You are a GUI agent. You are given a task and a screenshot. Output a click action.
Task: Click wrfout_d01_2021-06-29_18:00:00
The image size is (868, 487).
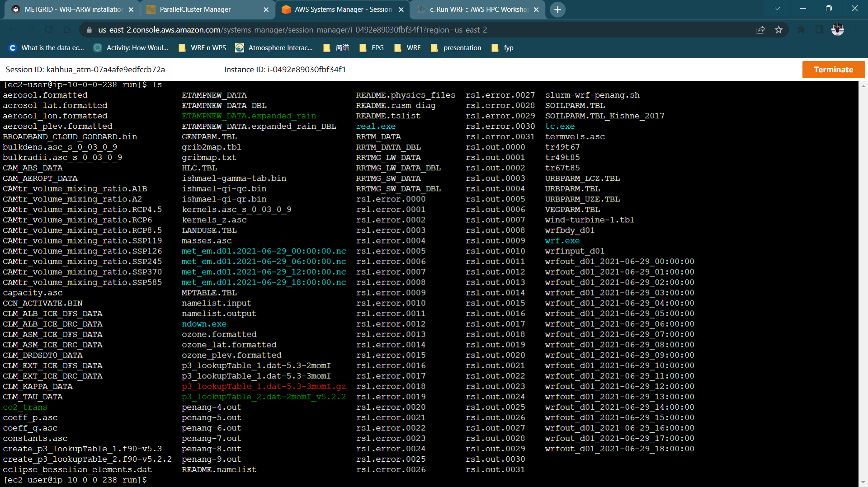click(x=619, y=449)
